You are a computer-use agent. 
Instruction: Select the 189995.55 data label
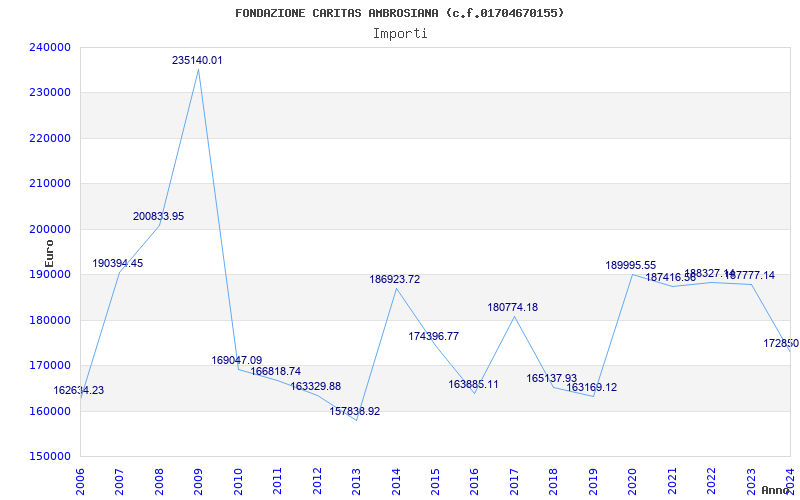coord(631,265)
